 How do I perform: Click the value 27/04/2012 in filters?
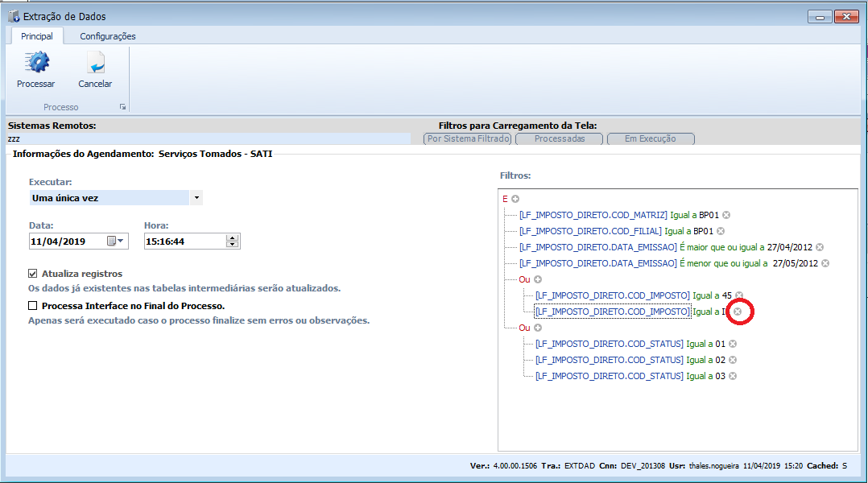tap(789, 247)
